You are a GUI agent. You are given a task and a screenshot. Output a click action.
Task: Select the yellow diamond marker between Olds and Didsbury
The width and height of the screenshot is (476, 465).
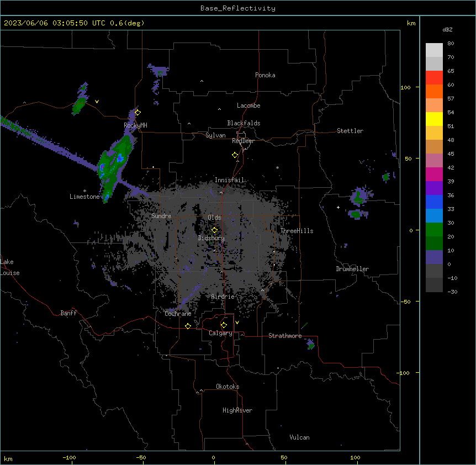pos(214,230)
